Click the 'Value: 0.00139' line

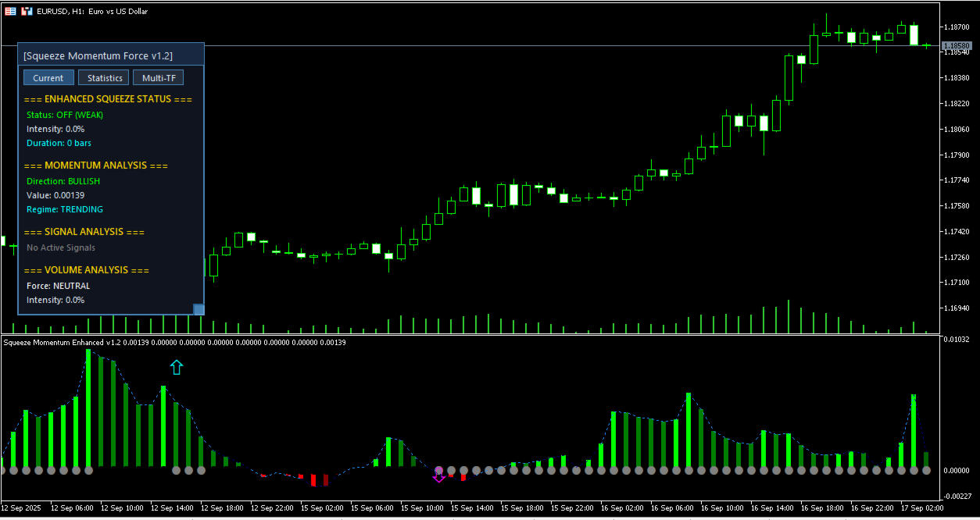coord(55,195)
